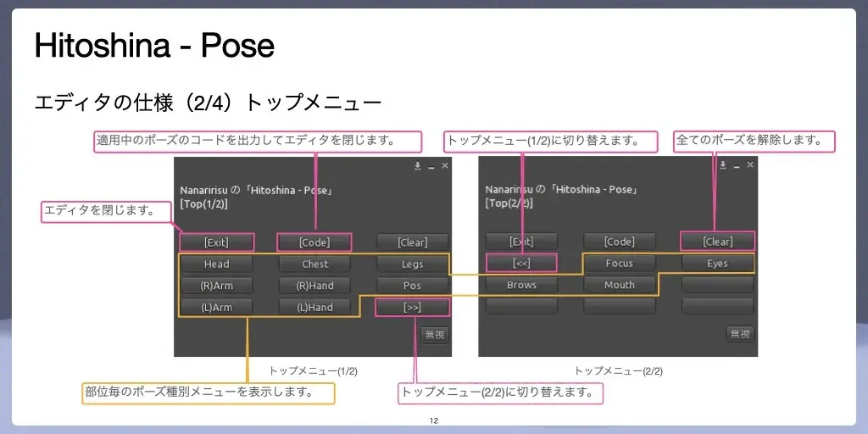
Task: Click [Clear] in the Top(2/2) dialog
Action: 717,242
